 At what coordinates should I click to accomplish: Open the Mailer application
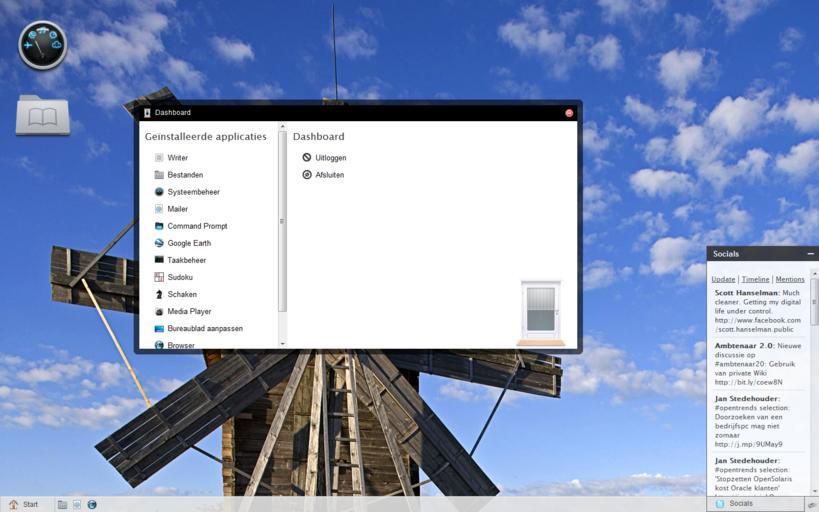[x=177, y=209]
